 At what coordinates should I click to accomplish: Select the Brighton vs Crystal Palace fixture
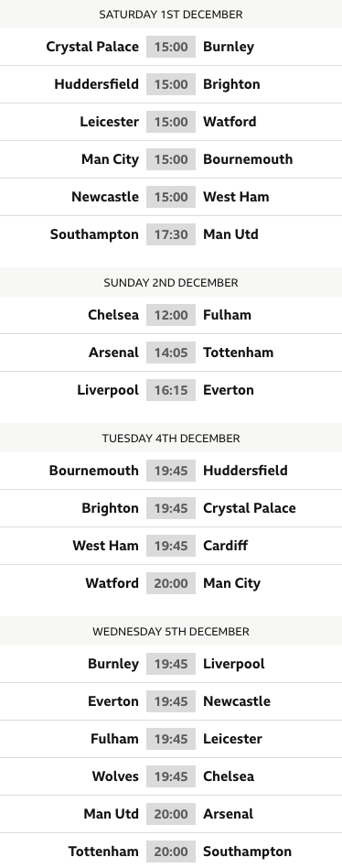point(171,508)
